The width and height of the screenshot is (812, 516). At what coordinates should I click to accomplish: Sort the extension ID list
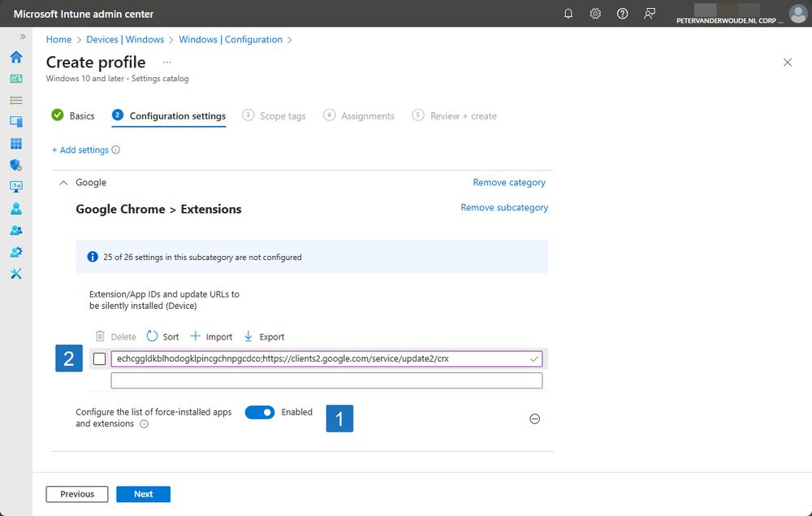(162, 336)
